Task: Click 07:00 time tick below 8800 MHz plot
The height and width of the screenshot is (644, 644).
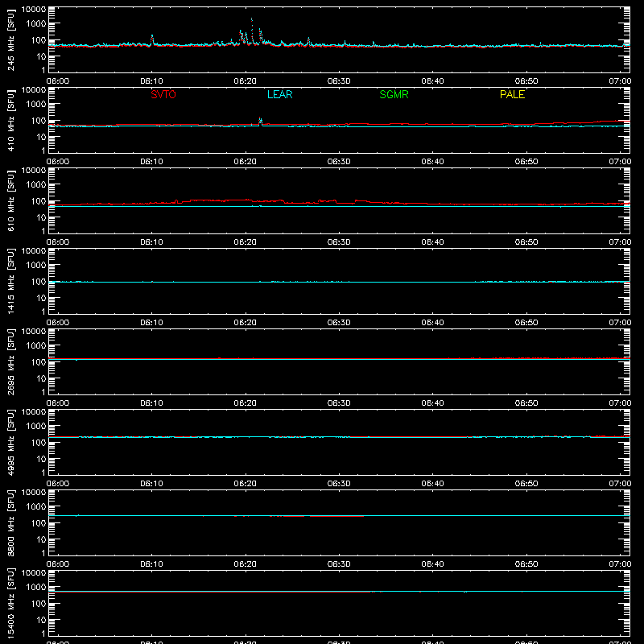Action: coord(620,564)
